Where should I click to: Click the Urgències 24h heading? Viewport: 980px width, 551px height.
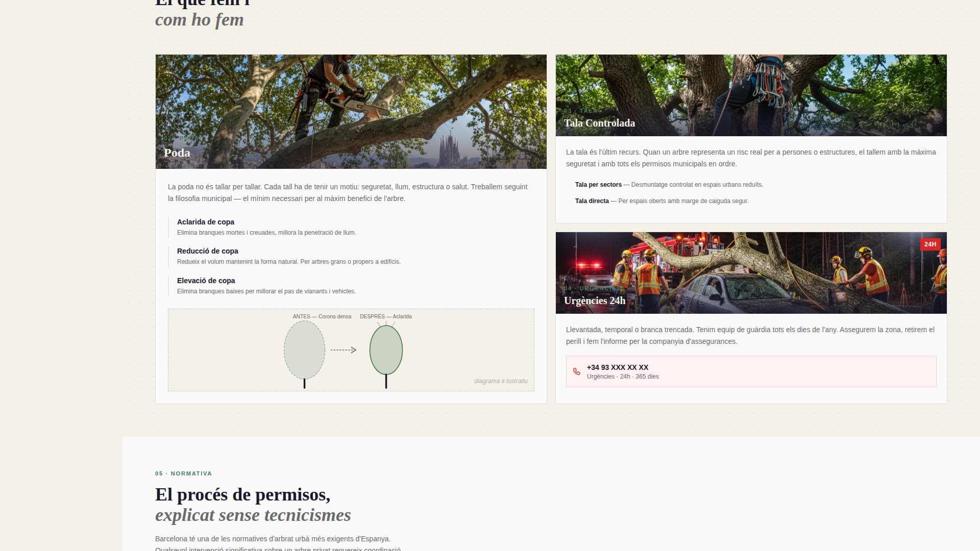pyautogui.click(x=595, y=300)
